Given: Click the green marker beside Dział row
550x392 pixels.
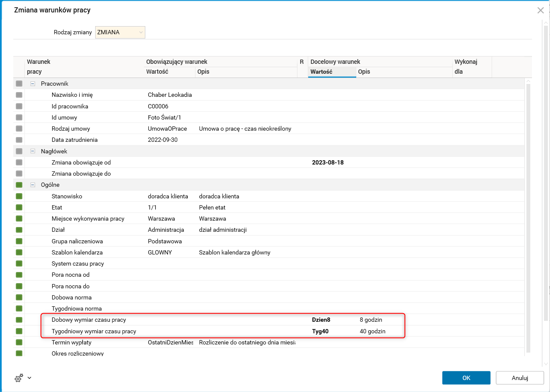Looking at the screenshot, I should pos(19,230).
